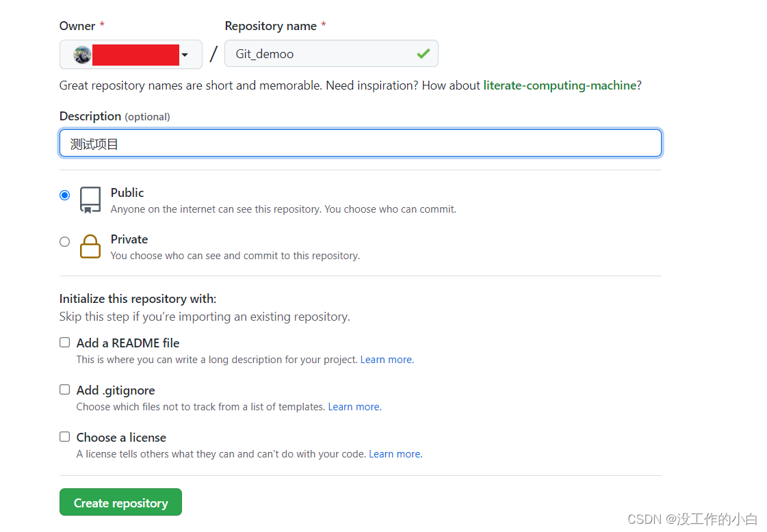Tick the Add .gitignore checkbox

(x=64, y=389)
